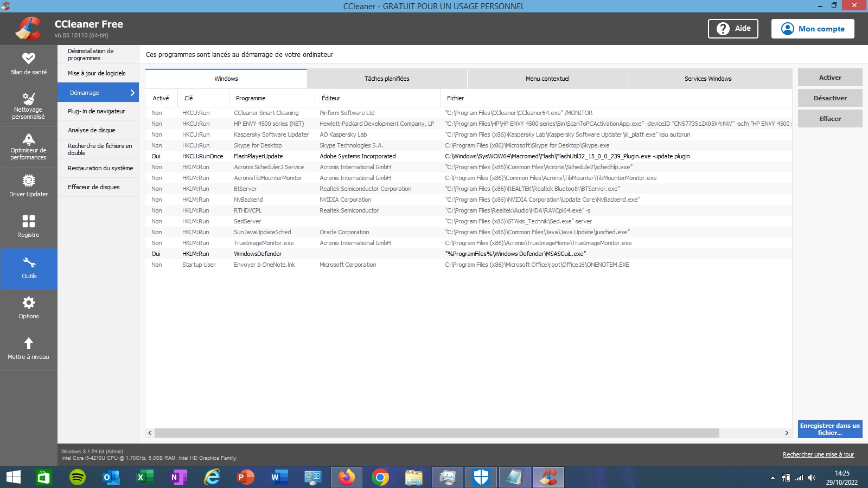Click the Désactiver button
This screenshot has height=488, width=868.
tap(830, 98)
